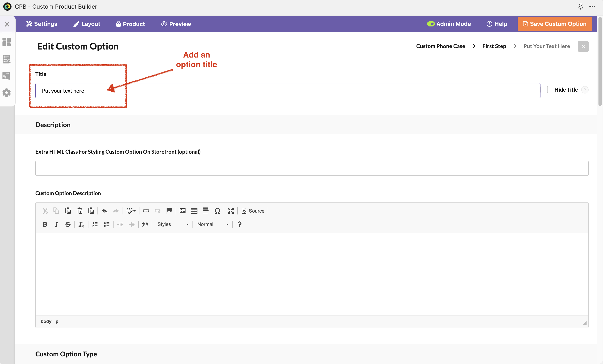This screenshot has width=603, height=364.
Task: Open the Normal paragraph format dropdown
Action: pyautogui.click(x=213, y=224)
